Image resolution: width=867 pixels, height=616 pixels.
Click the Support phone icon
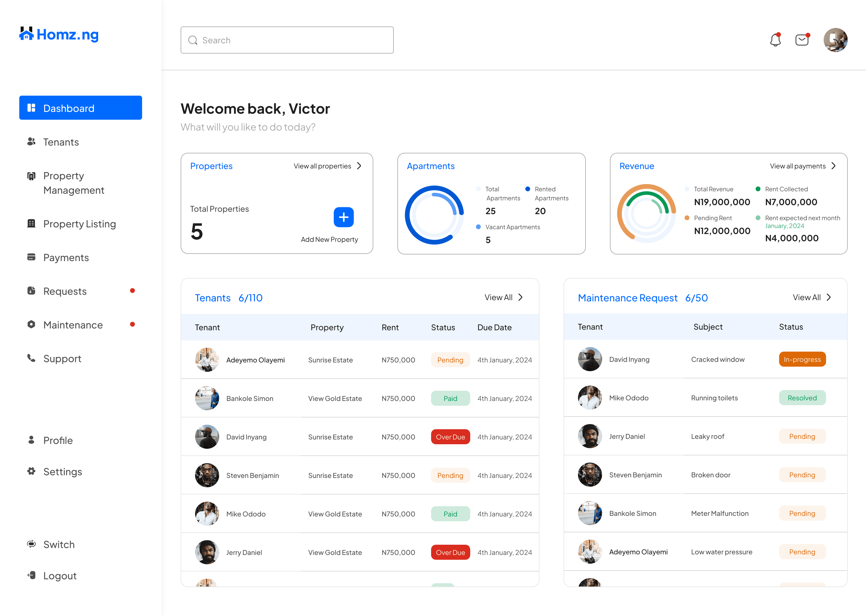(32, 358)
